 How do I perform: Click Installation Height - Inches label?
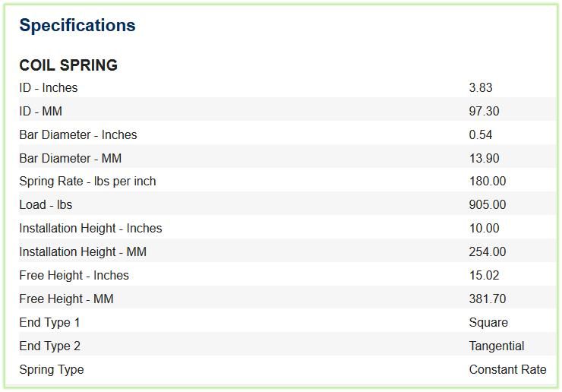[x=90, y=229]
